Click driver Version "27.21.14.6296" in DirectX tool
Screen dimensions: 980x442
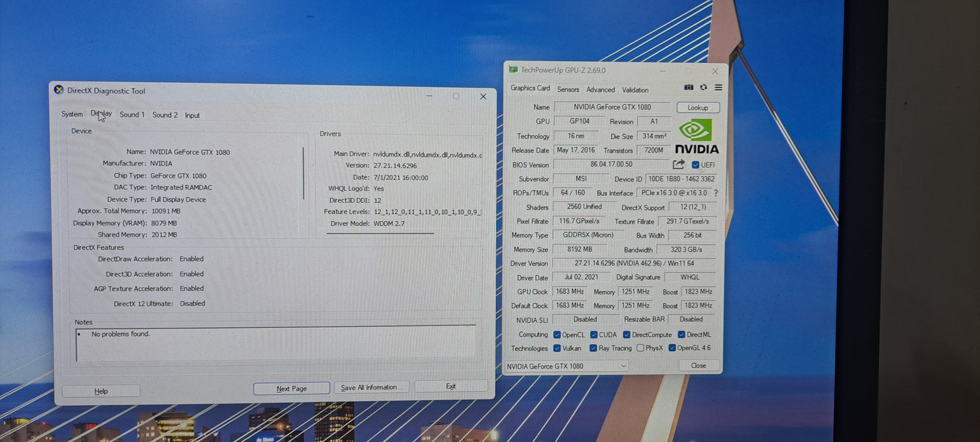395,165
